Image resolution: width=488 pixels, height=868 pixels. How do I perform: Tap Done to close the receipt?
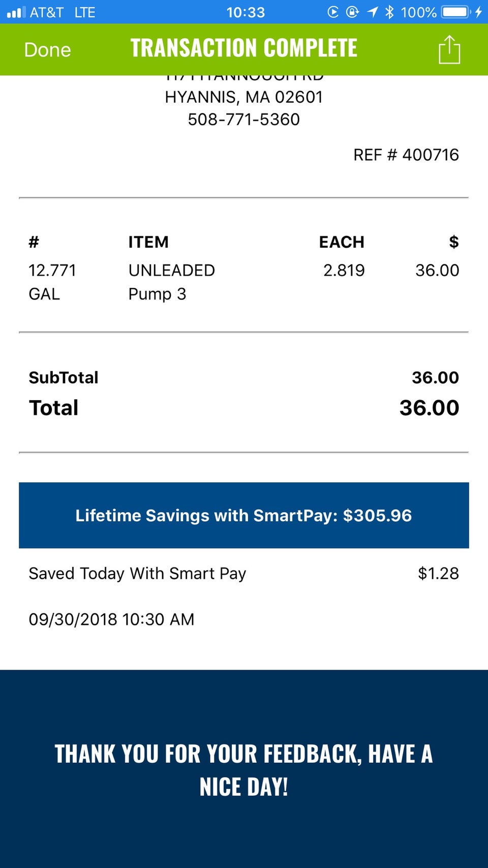(x=47, y=50)
